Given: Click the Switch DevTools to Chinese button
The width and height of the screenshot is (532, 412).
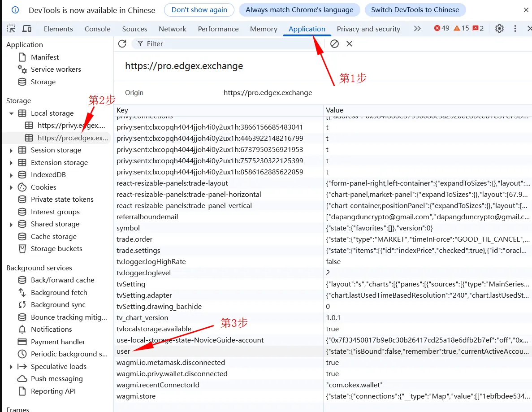Looking at the screenshot, I should tap(415, 9).
